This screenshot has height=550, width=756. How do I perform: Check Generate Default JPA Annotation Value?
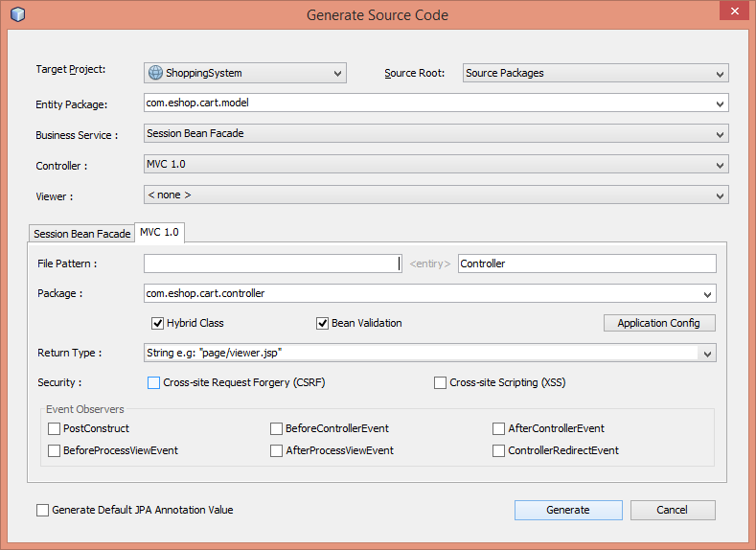42,510
